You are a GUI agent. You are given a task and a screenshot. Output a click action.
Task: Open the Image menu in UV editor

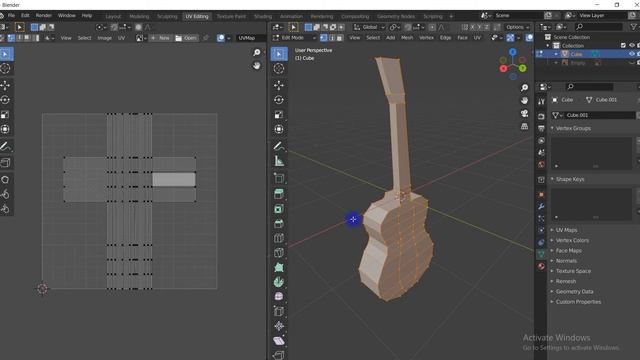click(104, 38)
